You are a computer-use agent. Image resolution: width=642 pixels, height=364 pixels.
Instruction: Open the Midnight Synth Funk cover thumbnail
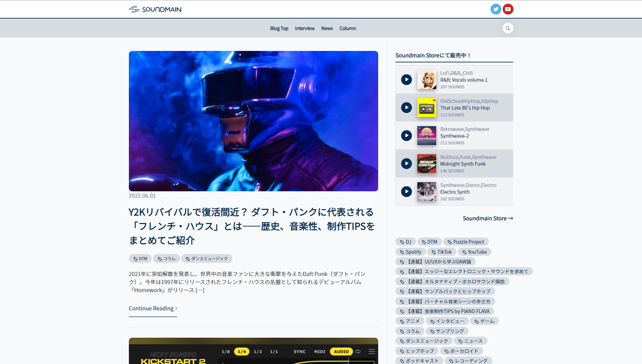[x=426, y=164]
